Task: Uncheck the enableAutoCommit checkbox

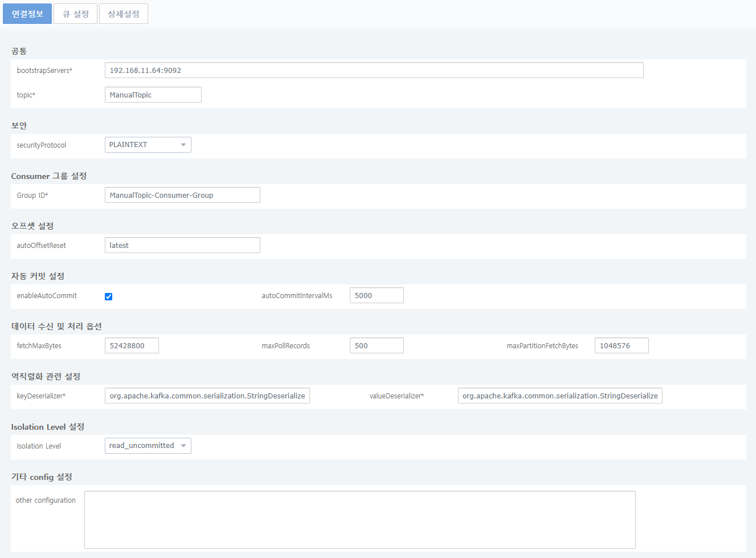Action: 108,296
